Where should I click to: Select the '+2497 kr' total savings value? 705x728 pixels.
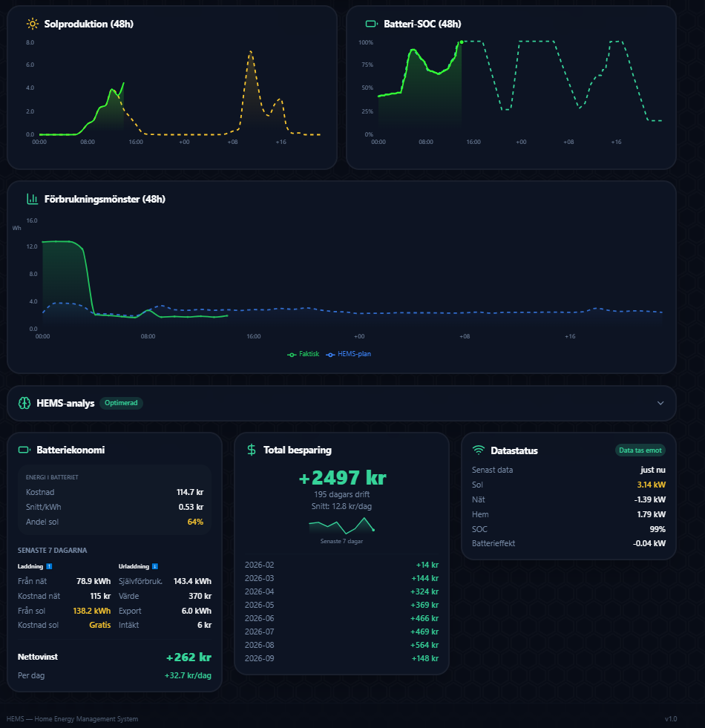342,478
